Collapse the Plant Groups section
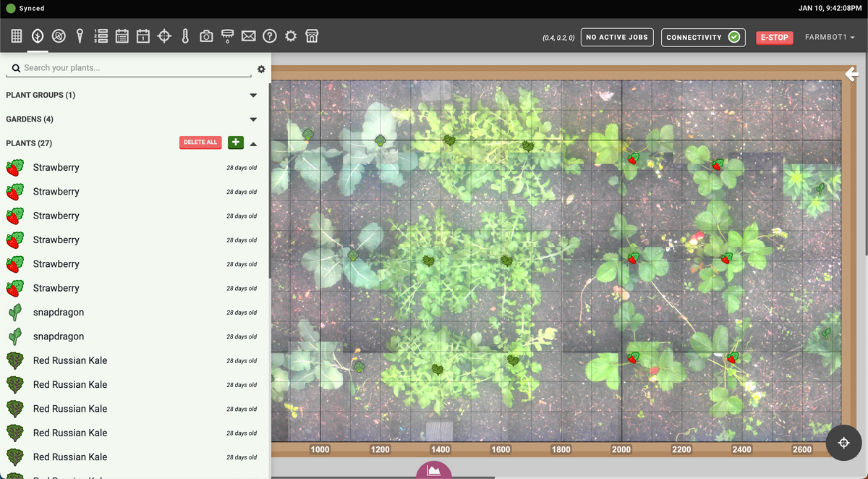The height and width of the screenshot is (479, 868). [253, 95]
